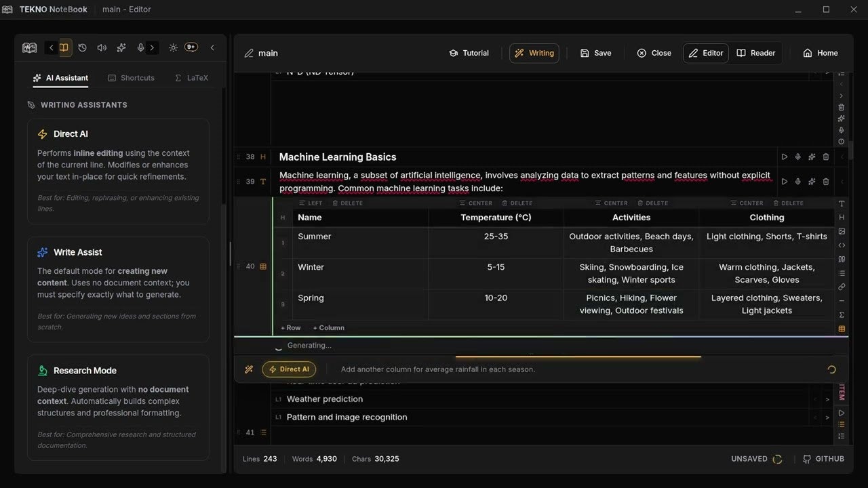Click the orange table icon in right toolbar
The image size is (868, 488).
click(x=842, y=329)
